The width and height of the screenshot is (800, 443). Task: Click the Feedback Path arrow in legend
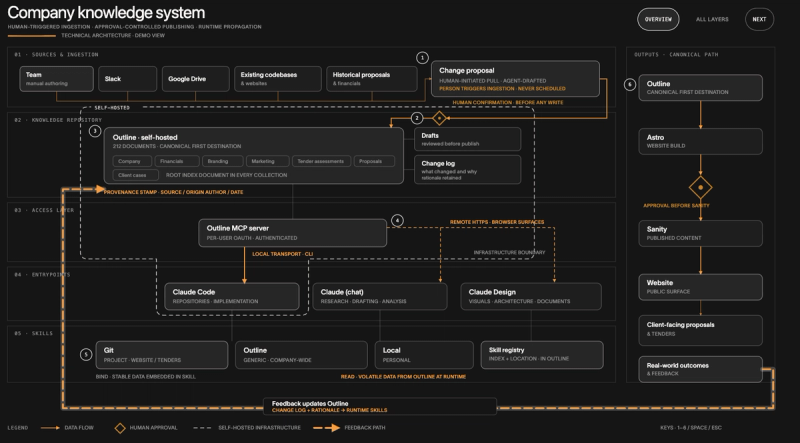pyautogui.click(x=327, y=428)
